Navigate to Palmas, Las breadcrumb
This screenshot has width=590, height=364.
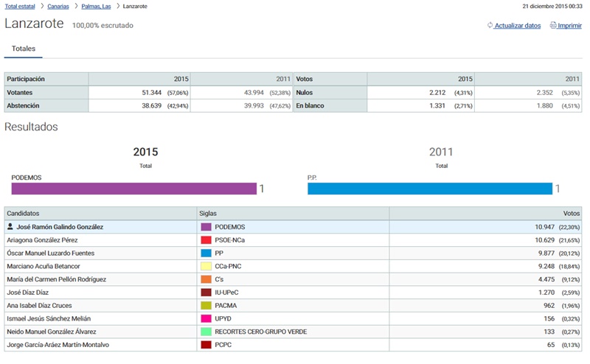pyautogui.click(x=96, y=6)
